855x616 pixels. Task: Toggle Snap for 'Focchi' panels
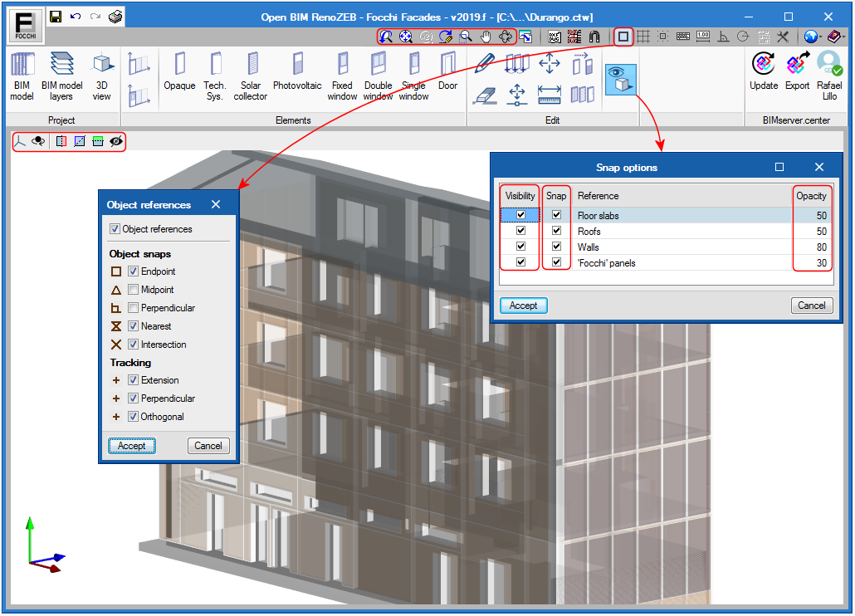point(556,262)
